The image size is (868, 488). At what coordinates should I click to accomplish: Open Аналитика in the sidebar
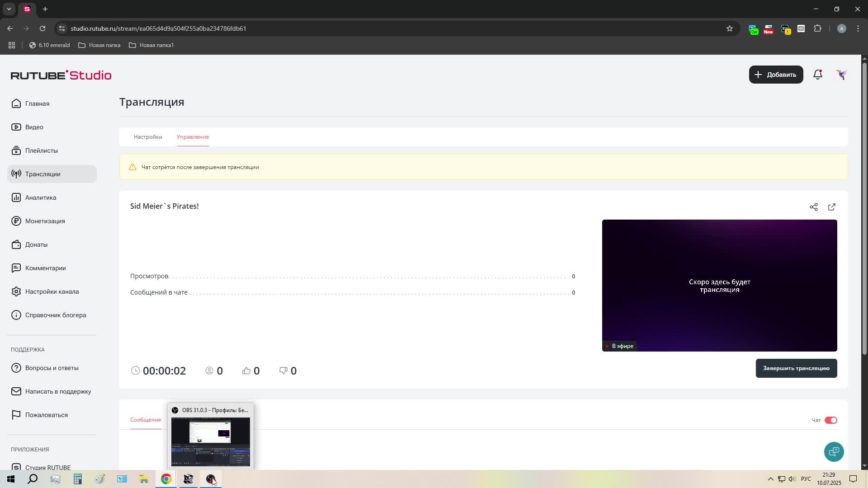pyautogui.click(x=41, y=197)
